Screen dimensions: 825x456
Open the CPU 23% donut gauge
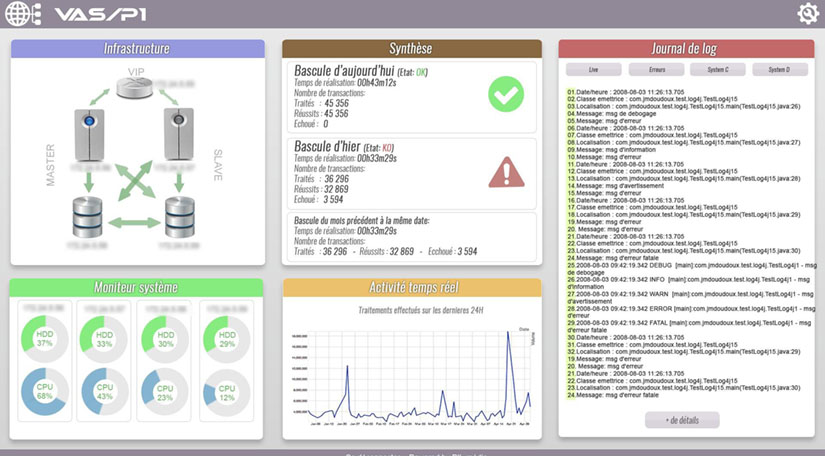tap(165, 392)
